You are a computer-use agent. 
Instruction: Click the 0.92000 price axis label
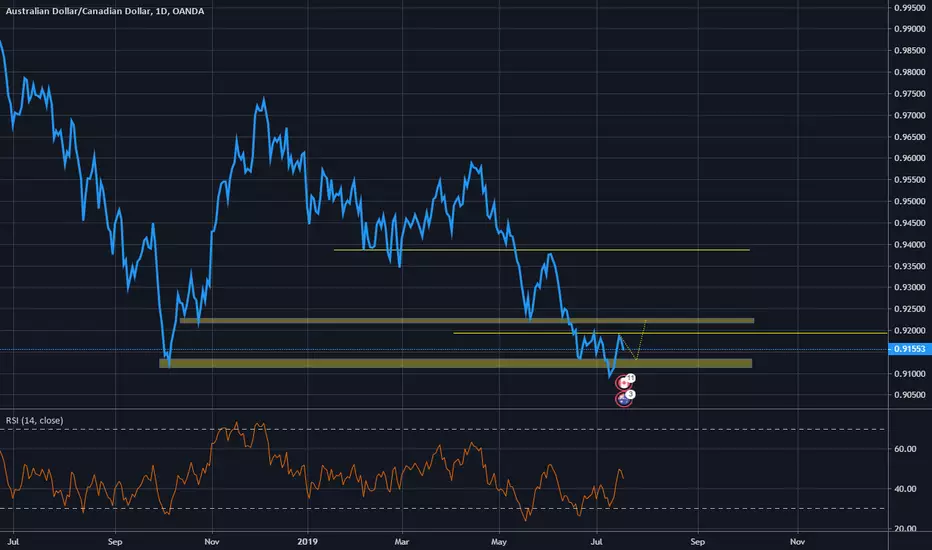pos(909,331)
